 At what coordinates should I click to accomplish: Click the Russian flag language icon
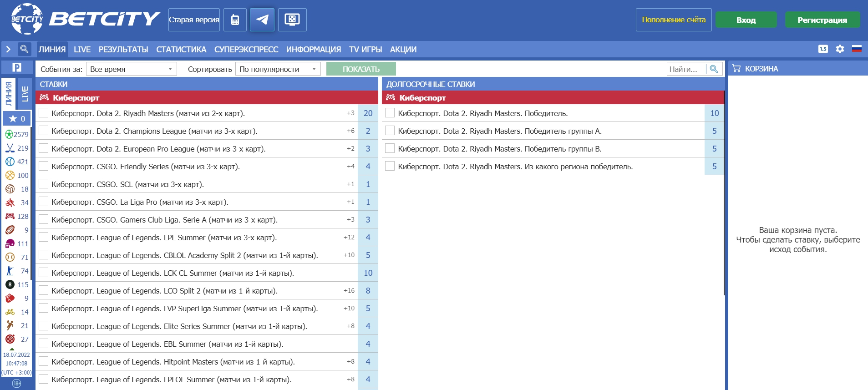pos(857,49)
